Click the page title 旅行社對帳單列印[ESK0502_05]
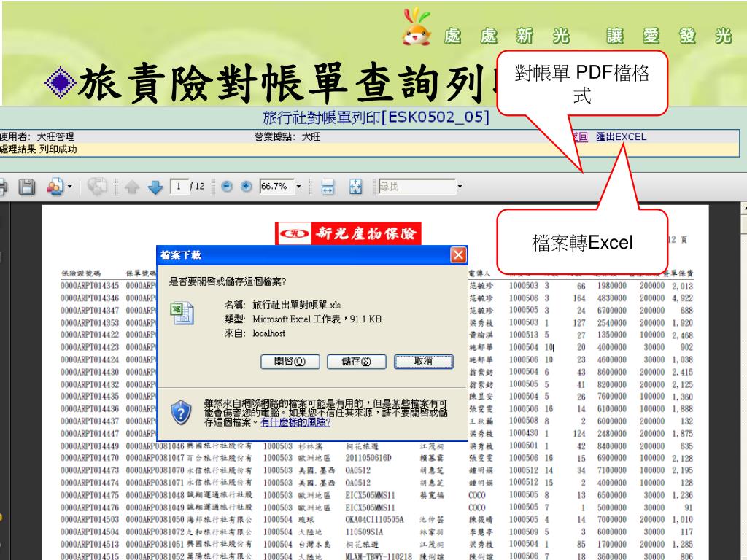 coord(376,117)
